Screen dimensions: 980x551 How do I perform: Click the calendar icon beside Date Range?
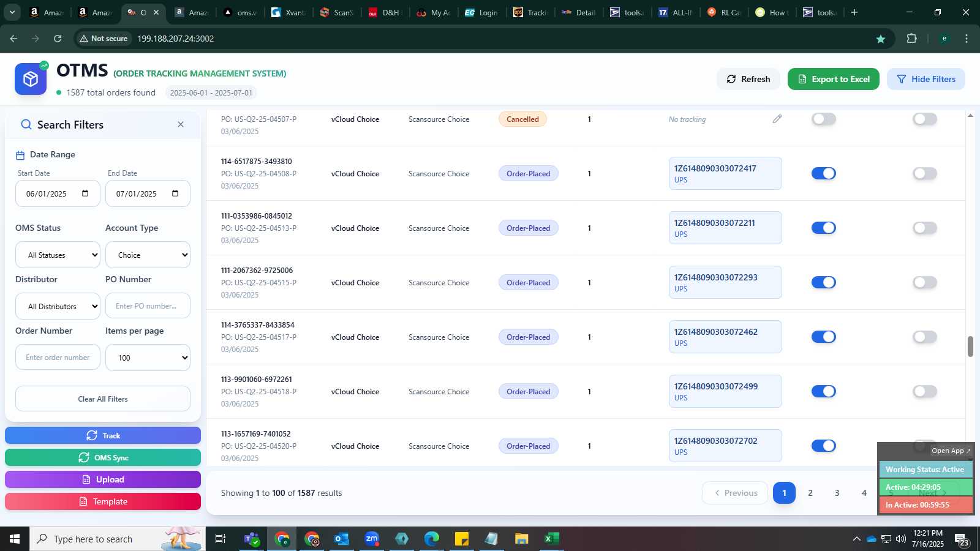click(x=20, y=155)
